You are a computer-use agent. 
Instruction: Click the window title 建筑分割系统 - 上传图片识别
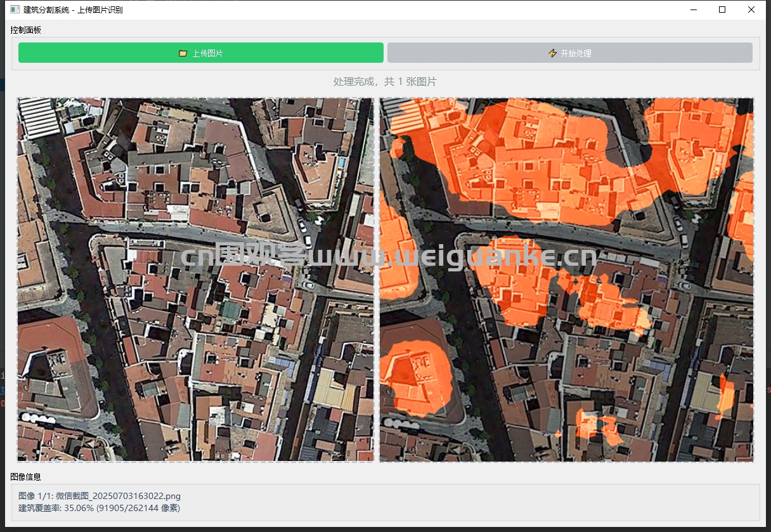click(x=73, y=10)
